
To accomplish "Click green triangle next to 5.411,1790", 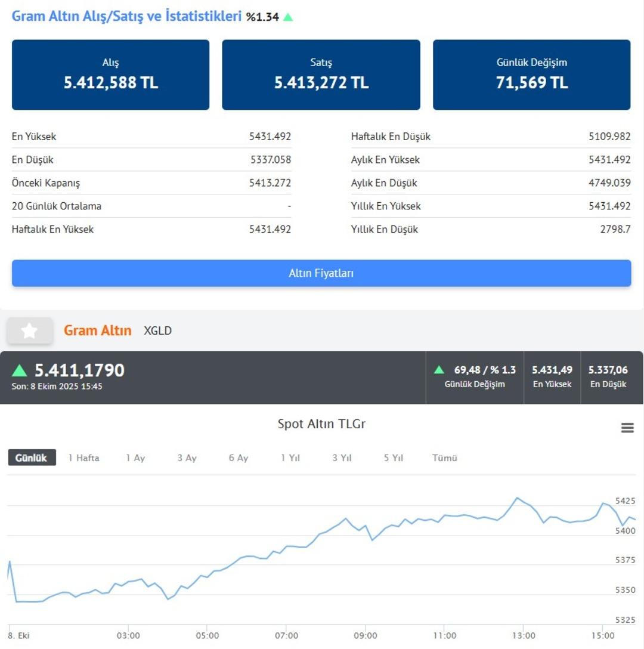I will click(x=20, y=371).
